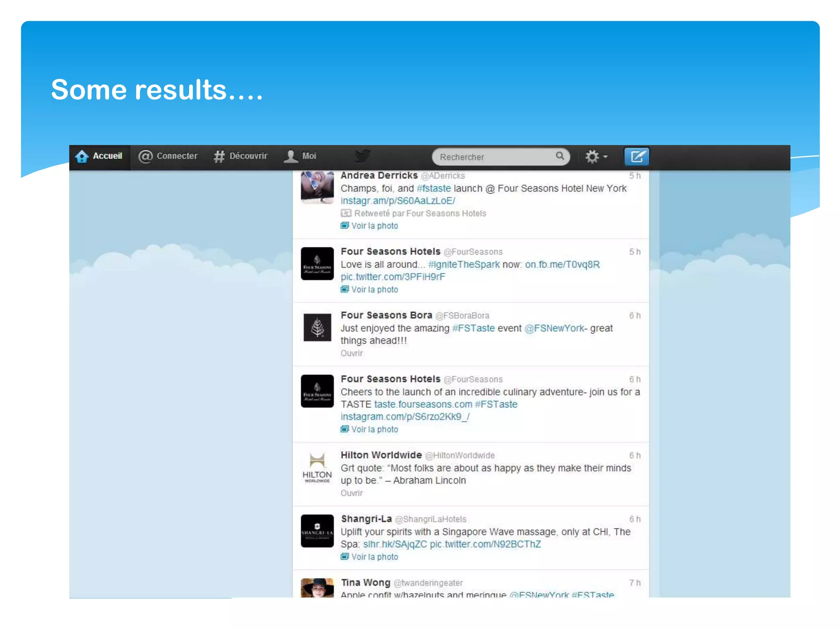
Task: Open Andrea Derricks avatar
Action: (317, 187)
